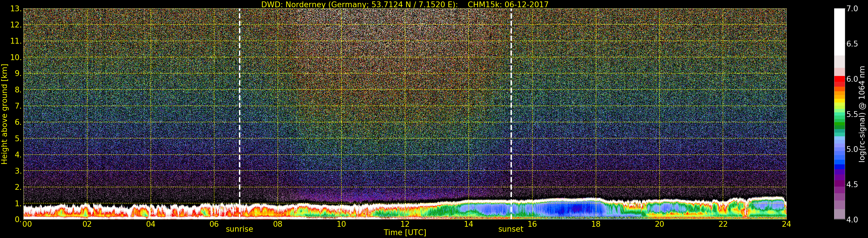This screenshot has width=868, height=238.
Task: Click the '14' time tick label
Action: coord(468,224)
